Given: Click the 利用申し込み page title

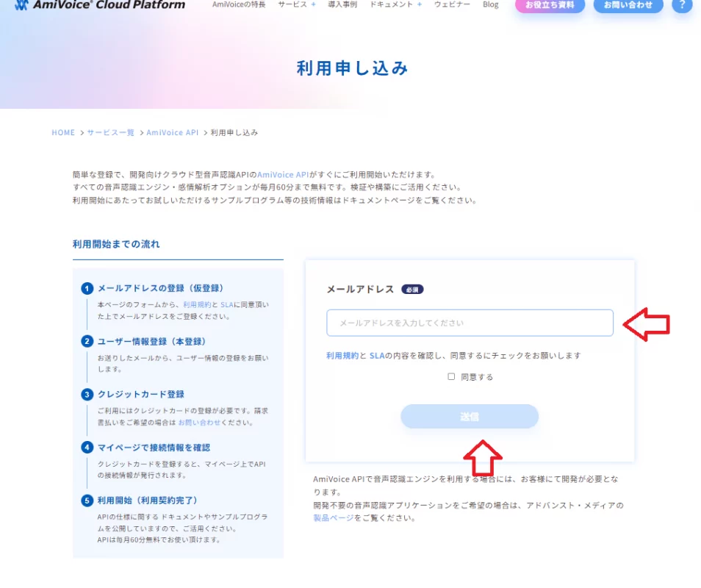Looking at the screenshot, I should [352, 68].
